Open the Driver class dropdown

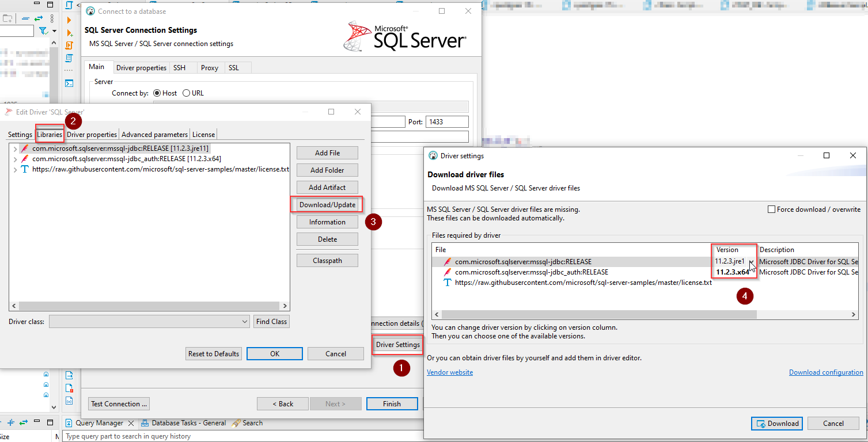[244, 321]
